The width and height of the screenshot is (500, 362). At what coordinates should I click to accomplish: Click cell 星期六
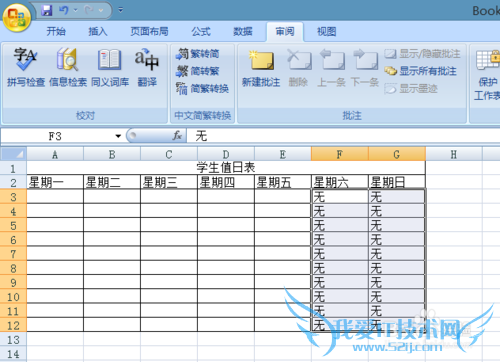click(340, 182)
